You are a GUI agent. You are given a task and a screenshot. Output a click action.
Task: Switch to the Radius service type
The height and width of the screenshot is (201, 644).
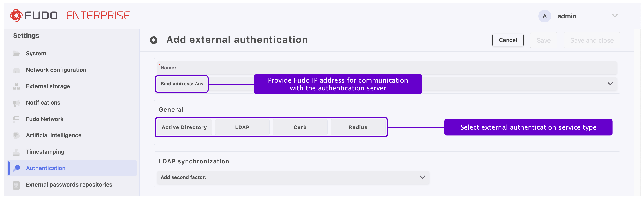point(358,127)
